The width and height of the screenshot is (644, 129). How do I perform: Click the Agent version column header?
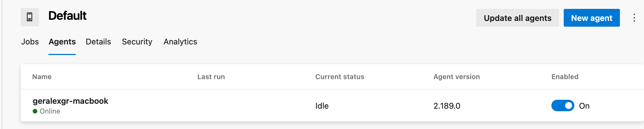(456, 77)
